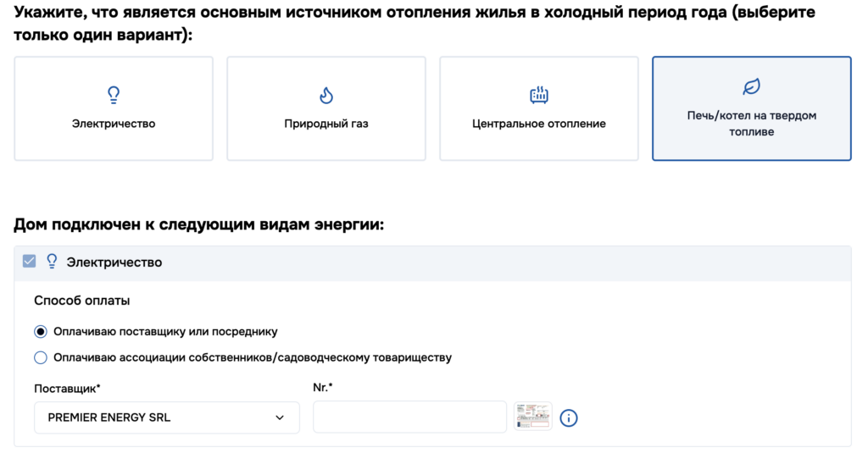Image resolution: width=868 pixels, height=453 pixels.
Task: Open the sample invoice thumbnail image
Action: coord(532,417)
